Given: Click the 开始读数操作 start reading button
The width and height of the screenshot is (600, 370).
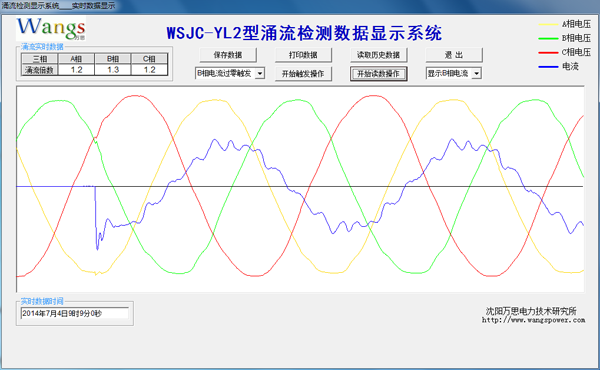Looking at the screenshot, I should (378, 74).
